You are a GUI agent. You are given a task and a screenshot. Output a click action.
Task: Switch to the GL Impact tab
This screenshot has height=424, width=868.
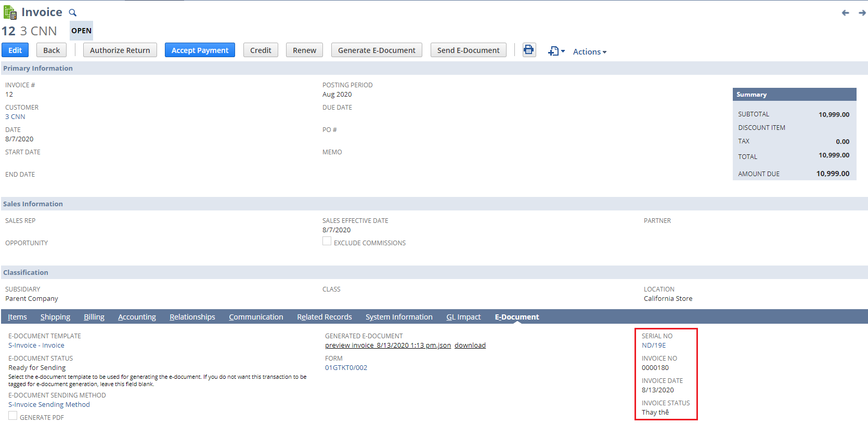(463, 317)
